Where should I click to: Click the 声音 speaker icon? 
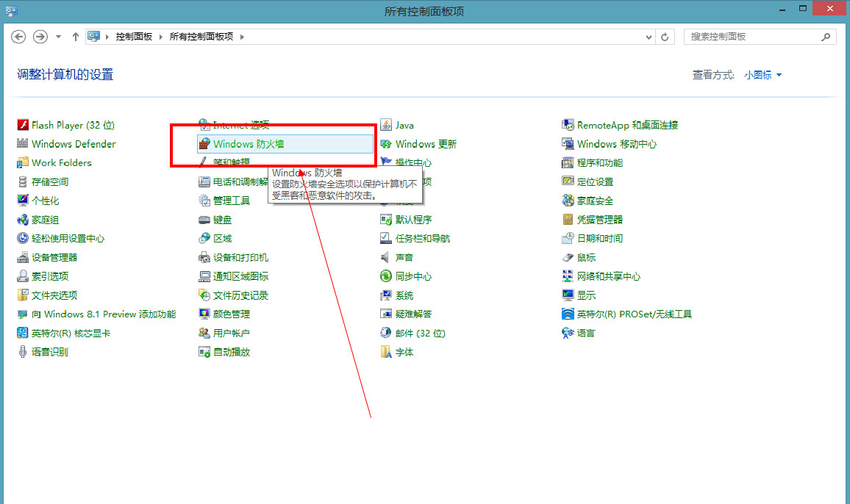(386, 257)
